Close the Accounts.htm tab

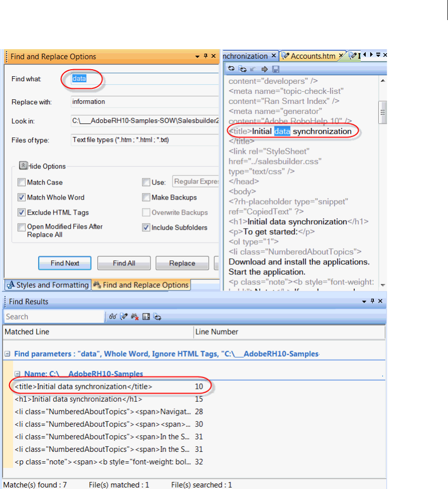pos(341,56)
